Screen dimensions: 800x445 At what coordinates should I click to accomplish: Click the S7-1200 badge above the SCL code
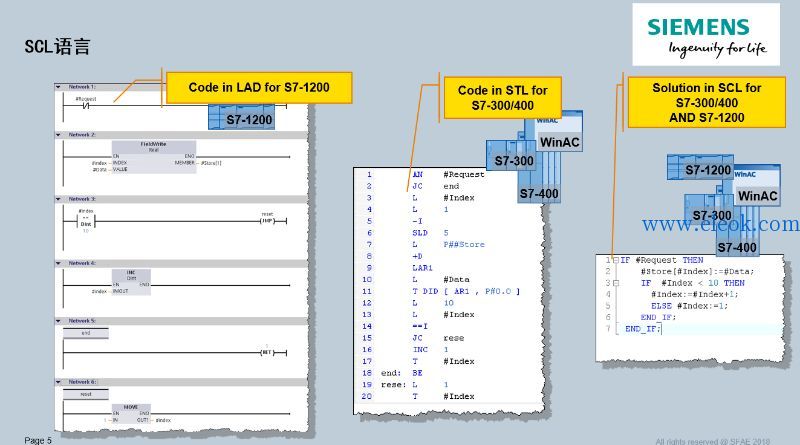(701, 168)
